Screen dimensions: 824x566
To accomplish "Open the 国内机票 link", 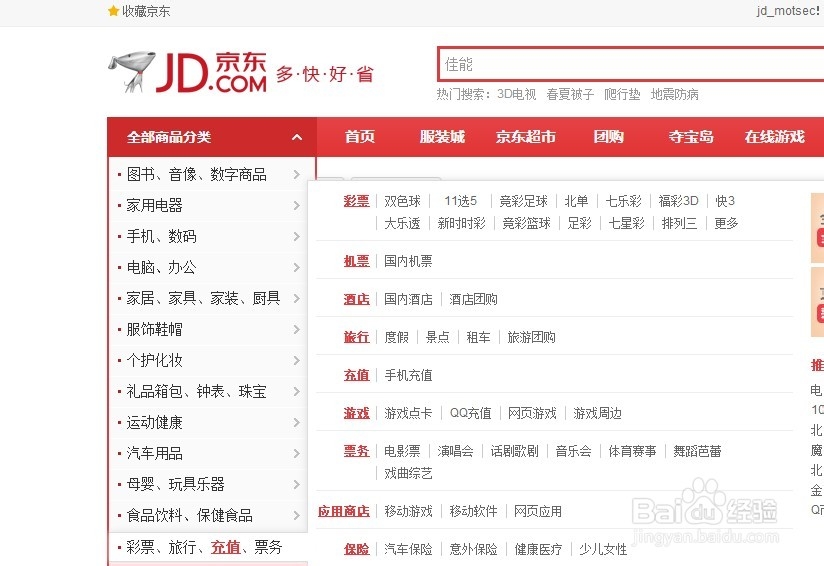I will click(x=408, y=261).
